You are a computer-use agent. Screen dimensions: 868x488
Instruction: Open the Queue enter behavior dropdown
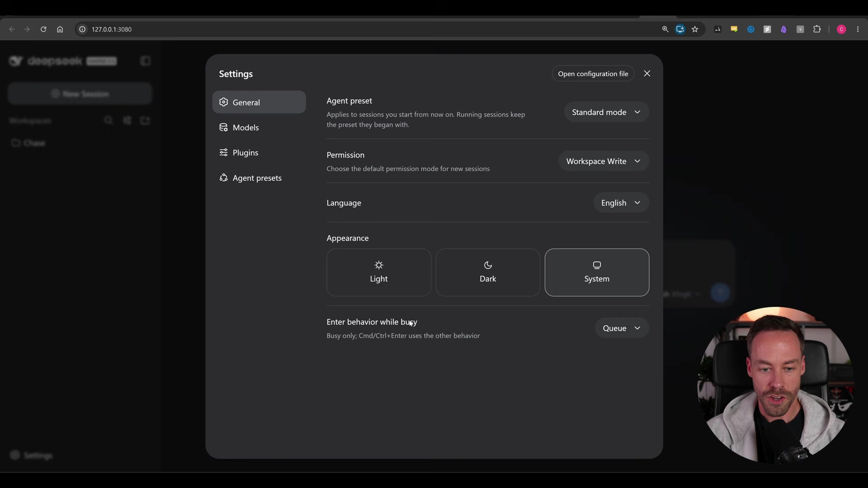coord(622,328)
